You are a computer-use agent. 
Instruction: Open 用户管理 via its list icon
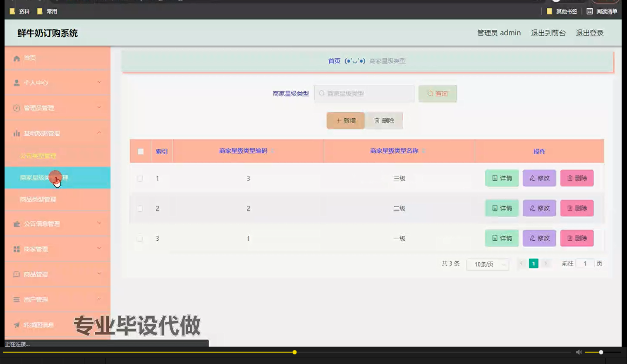(x=16, y=299)
